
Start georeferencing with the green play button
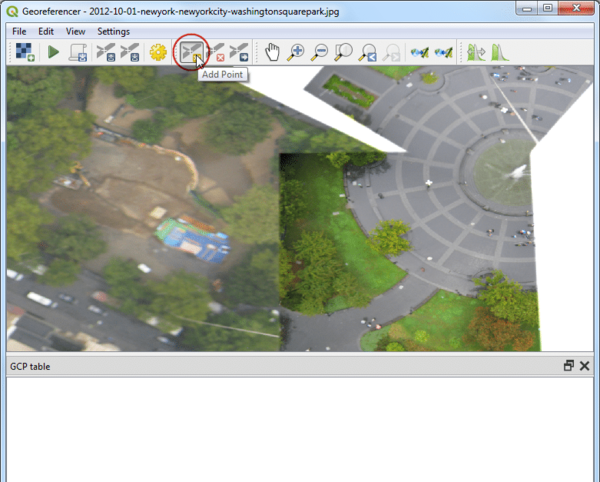pyautogui.click(x=53, y=52)
